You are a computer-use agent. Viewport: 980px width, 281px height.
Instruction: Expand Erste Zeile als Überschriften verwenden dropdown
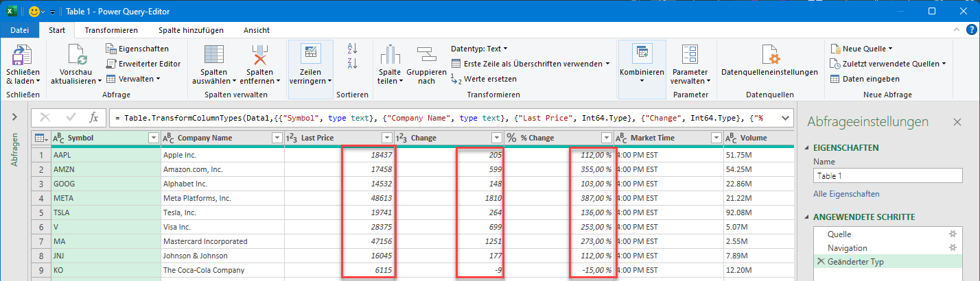click(x=608, y=64)
